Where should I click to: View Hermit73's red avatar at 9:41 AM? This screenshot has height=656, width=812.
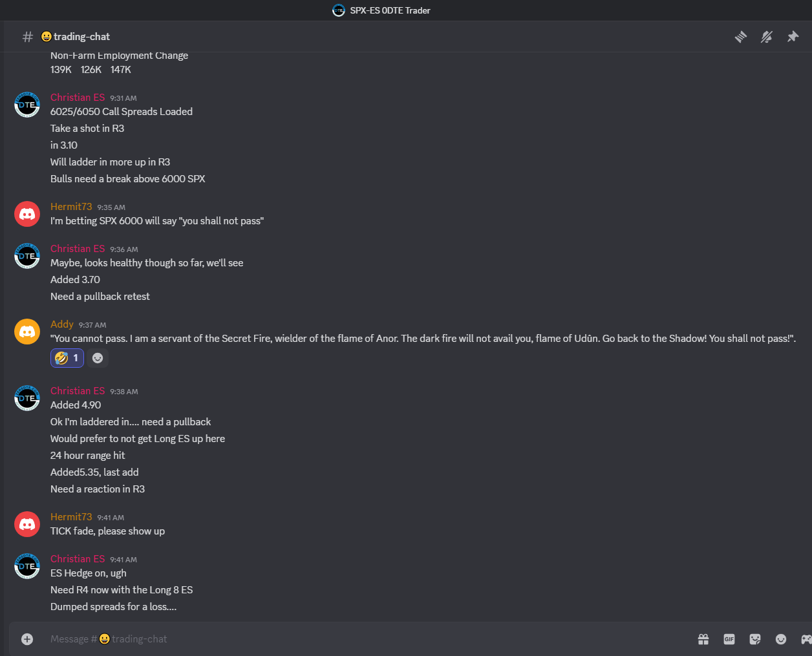click(27, 524)
